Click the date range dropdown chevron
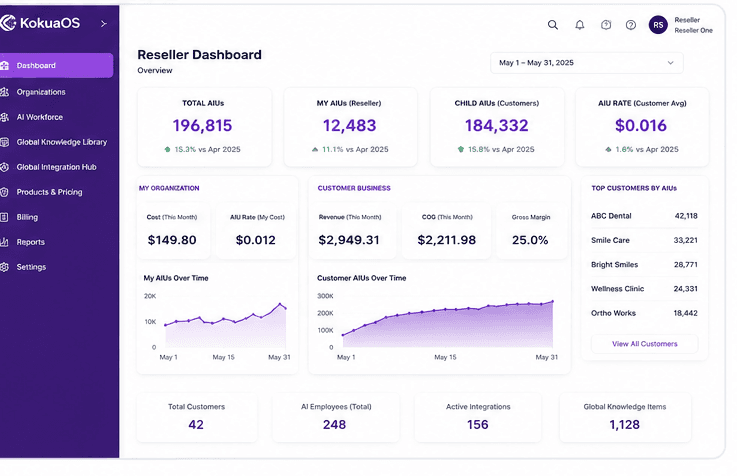Viewport: 737px width, 476px height. click(670, 63)
